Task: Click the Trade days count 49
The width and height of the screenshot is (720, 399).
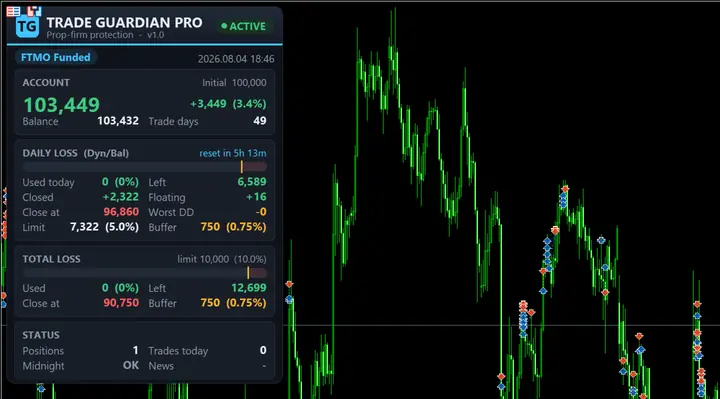Action: click(x=260, y=121)
